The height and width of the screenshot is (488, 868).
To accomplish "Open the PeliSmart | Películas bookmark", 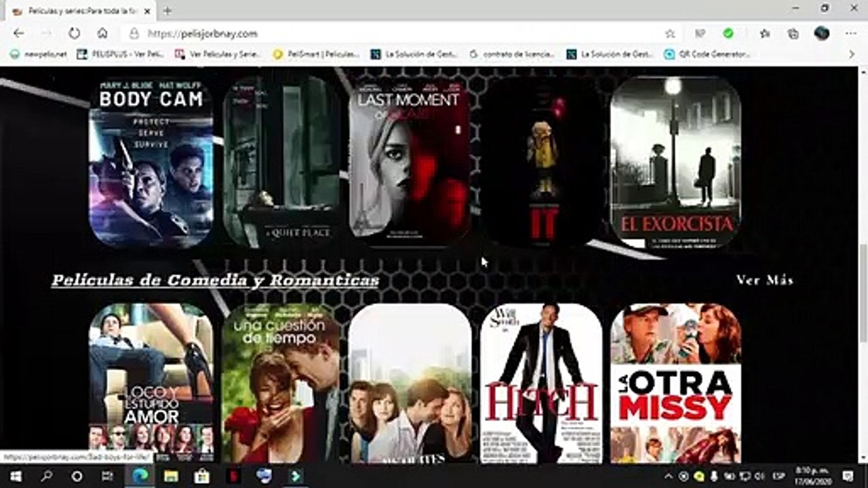I will pos(317,54).
